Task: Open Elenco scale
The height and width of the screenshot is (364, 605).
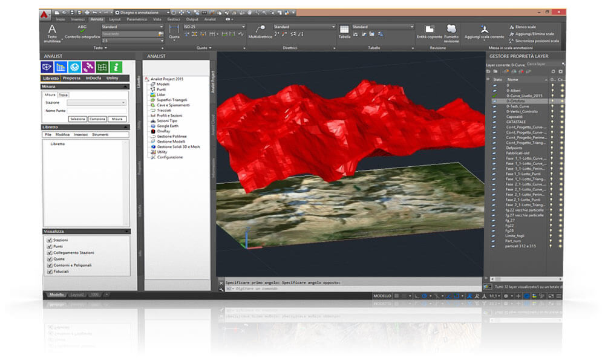Action: coord(523,27)
